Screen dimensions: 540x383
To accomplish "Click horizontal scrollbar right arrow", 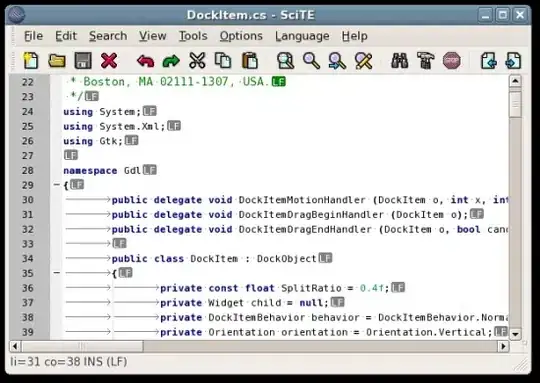I will tap(503, 346).
